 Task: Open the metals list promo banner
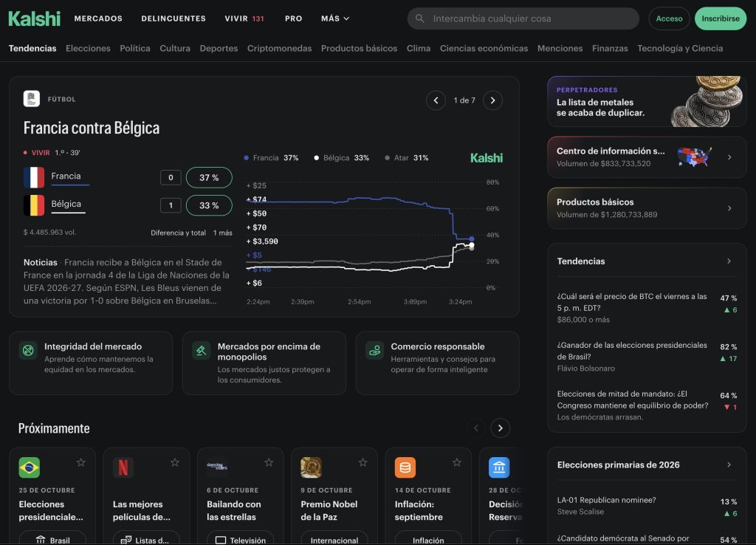(x=647, y=101)
